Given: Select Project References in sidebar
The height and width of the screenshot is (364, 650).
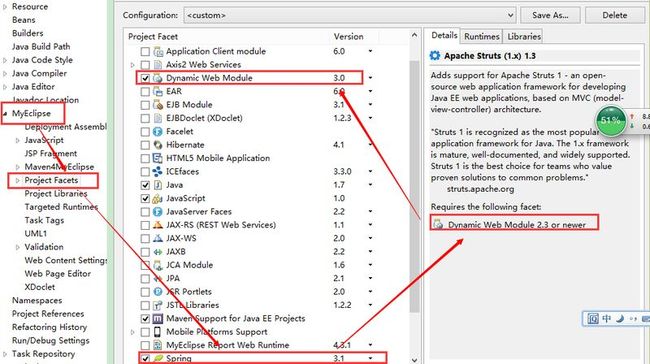Looking at the screenshot, I should [48, 314].
